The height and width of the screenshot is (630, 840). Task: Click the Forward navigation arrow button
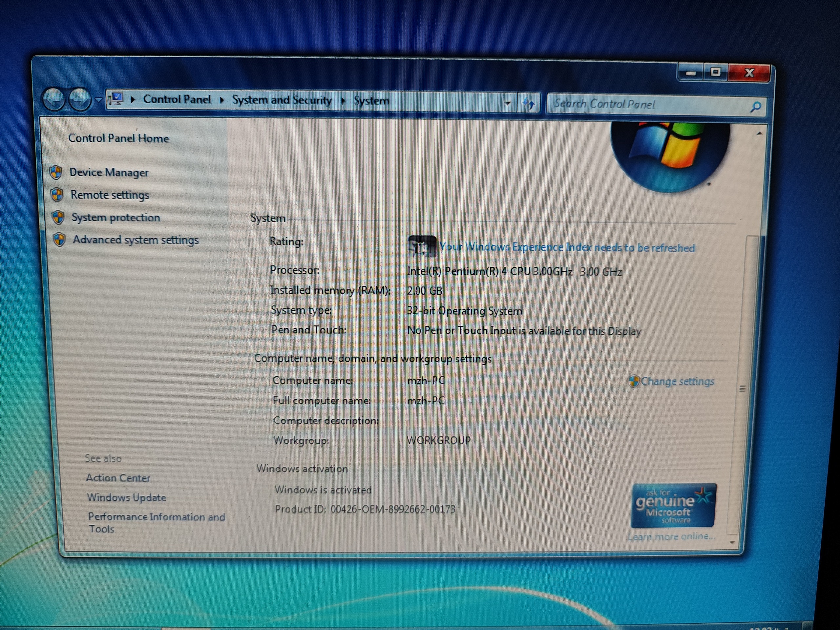coord(80,100)
